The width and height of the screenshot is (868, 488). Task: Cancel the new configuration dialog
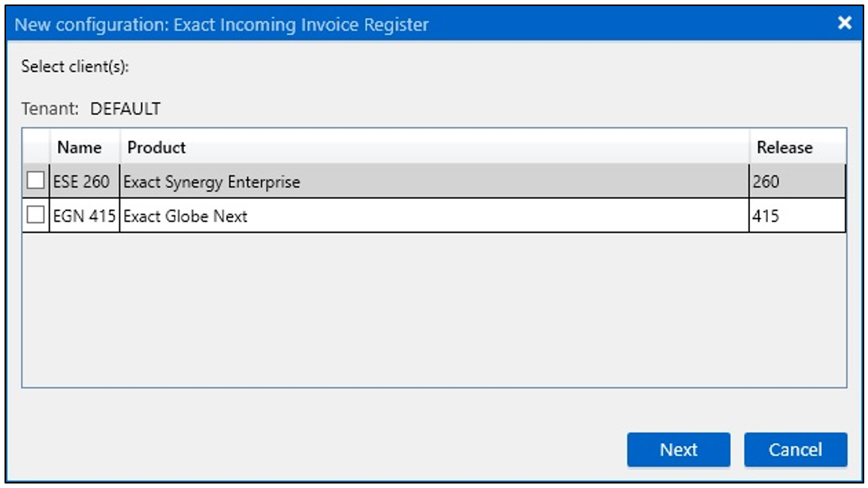(x=795, y=449)
